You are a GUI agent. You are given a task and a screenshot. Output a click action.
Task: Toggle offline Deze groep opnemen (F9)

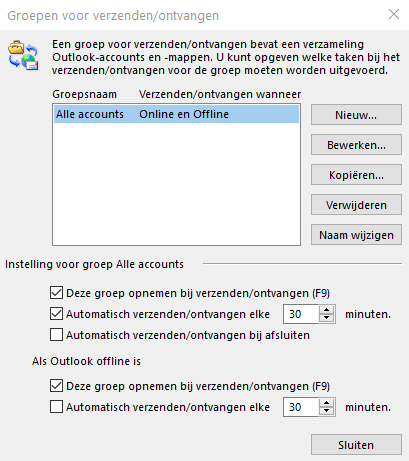[x=56, y=386]
